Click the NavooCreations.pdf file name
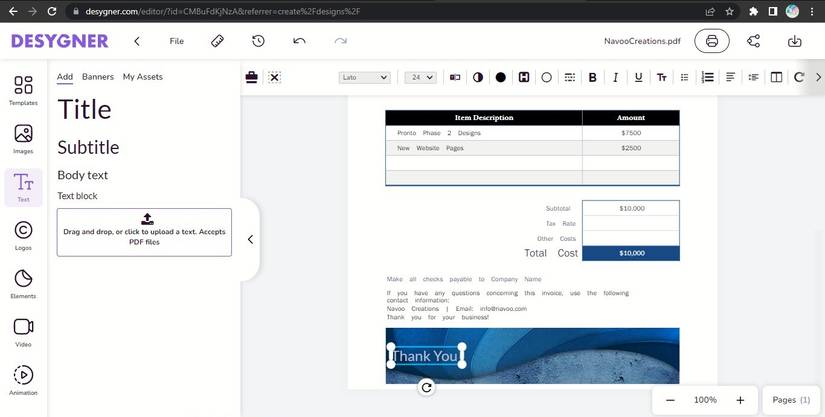 pos(642,41)
